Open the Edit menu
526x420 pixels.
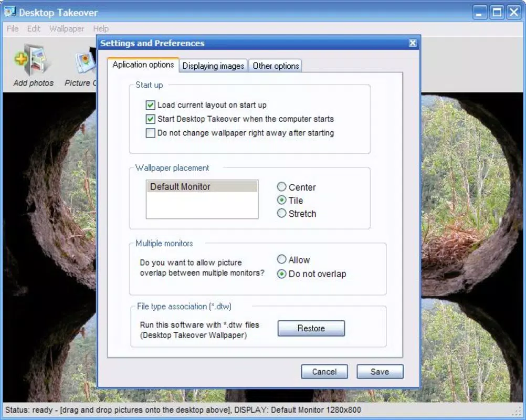34,28
